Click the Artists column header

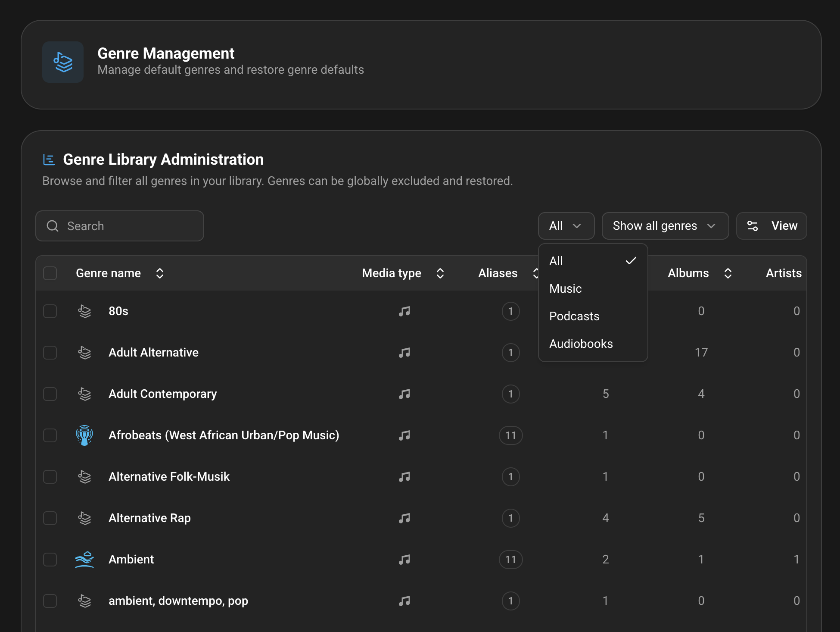tap(784, 273)
